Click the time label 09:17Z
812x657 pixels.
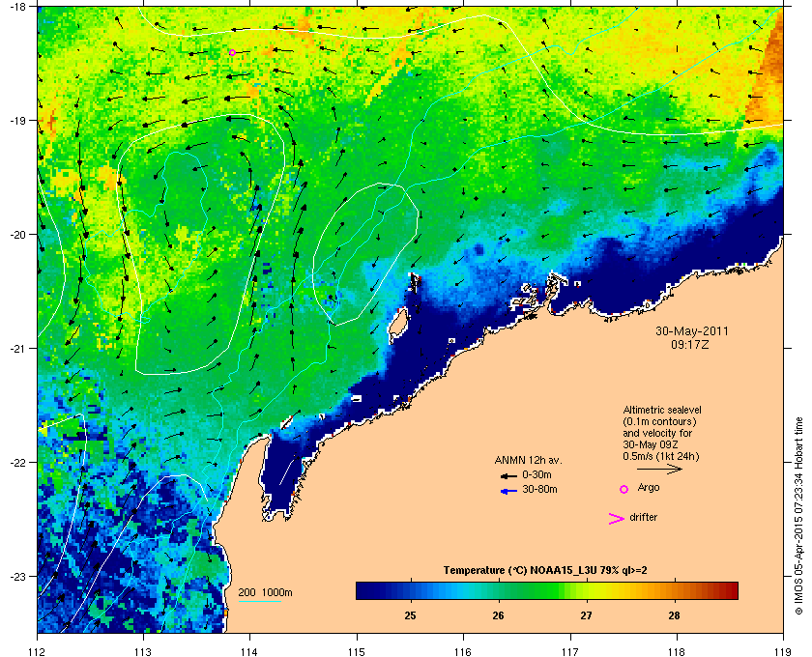(x=690, y=344)
